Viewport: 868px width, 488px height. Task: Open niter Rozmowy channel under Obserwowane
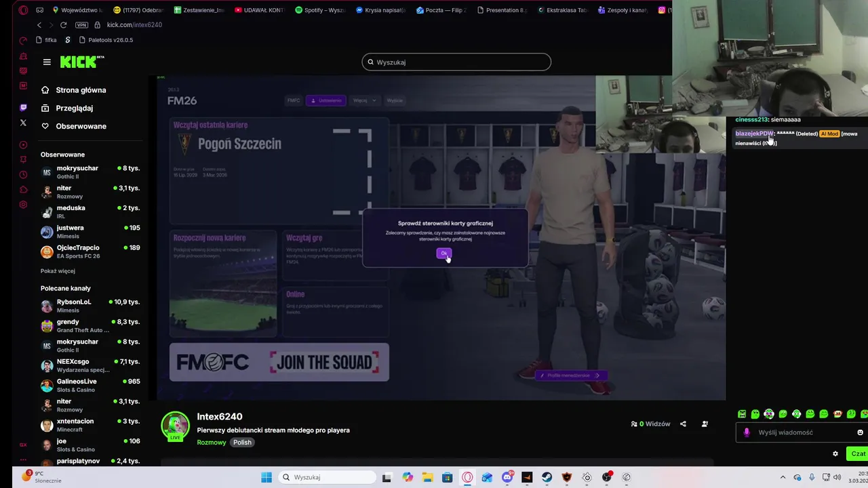(x=90, y=192)
